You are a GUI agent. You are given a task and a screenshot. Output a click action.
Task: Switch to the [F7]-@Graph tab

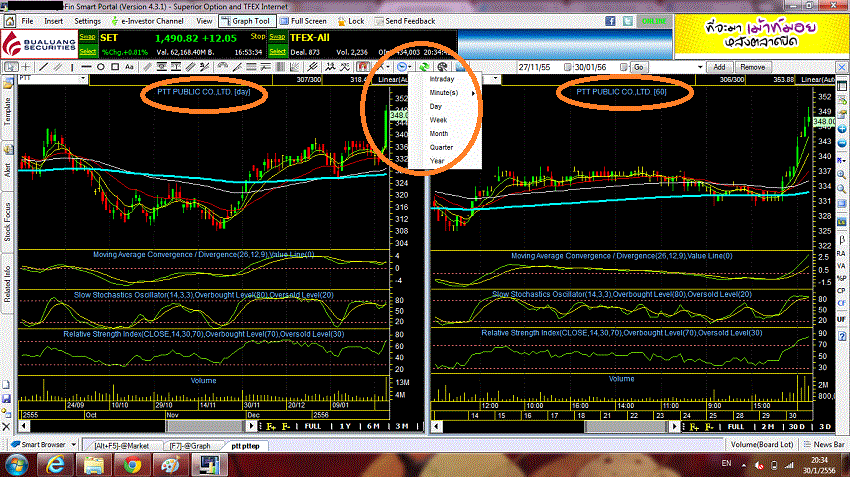[x=190, y=446]
